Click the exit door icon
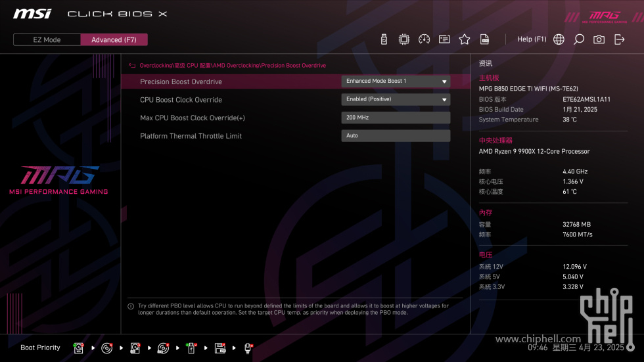The image size is (644, 362). click(619, 39)
